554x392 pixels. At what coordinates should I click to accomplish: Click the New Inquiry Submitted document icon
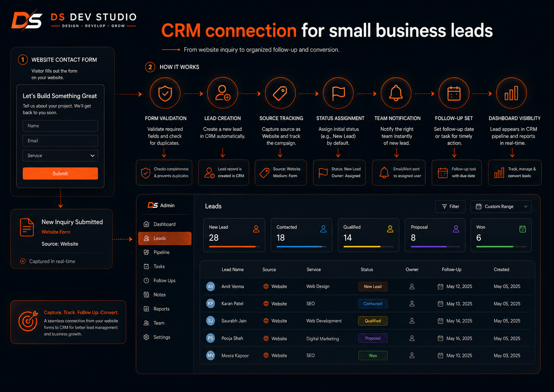point(27,227)
